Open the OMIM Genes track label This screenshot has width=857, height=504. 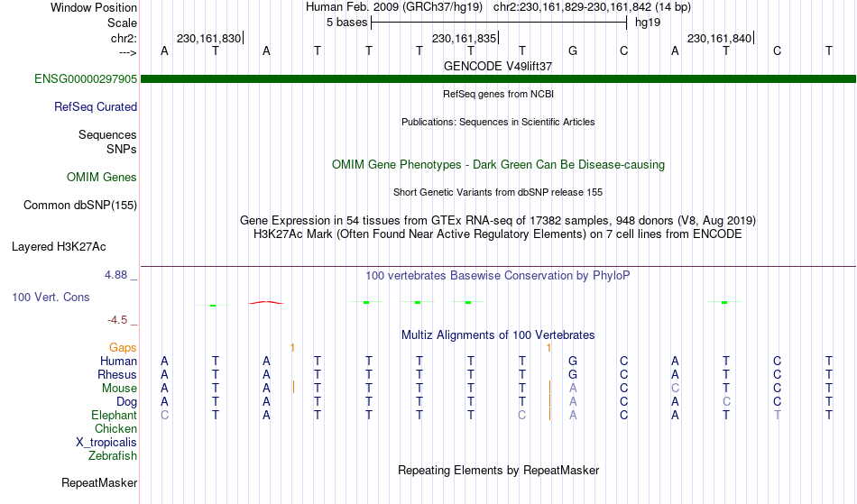pyautogui.click(x=102, y=177)
